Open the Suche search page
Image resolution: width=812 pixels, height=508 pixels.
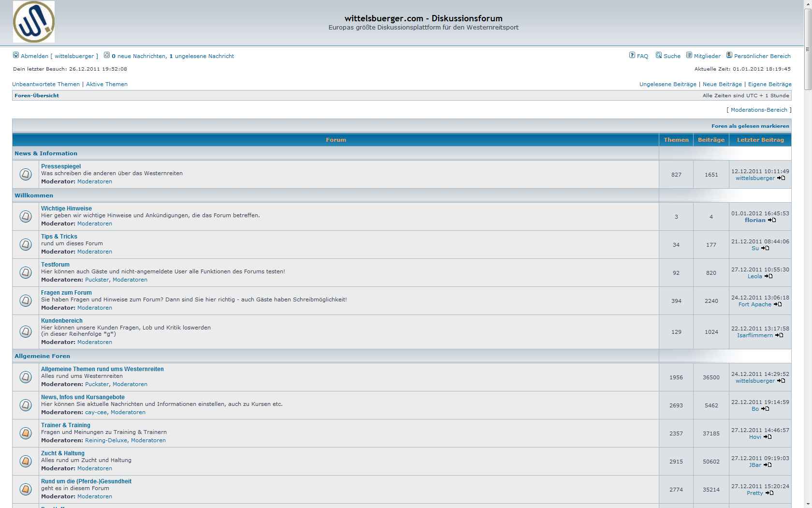pyautogui.click(x=672, y=56)
